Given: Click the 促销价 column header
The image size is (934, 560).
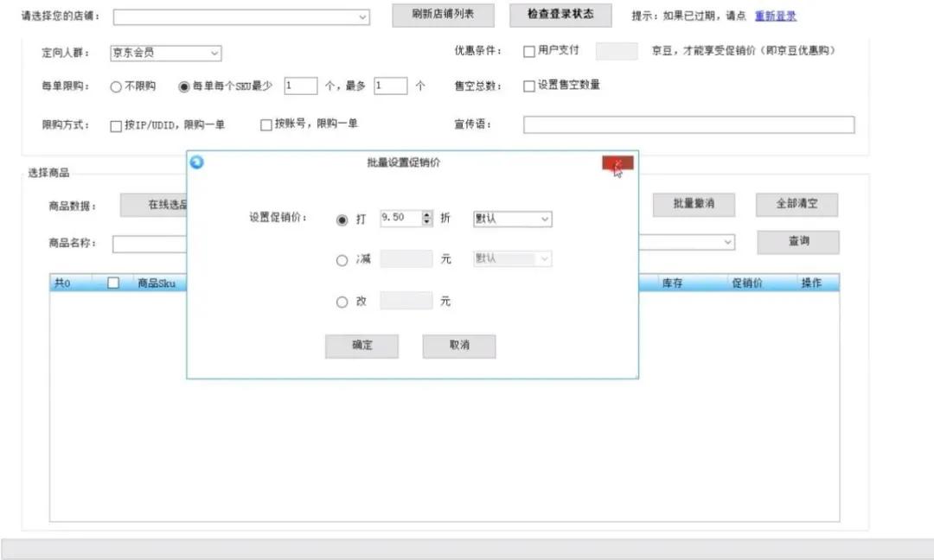Looking at the screenshot, I should (747, 283).
